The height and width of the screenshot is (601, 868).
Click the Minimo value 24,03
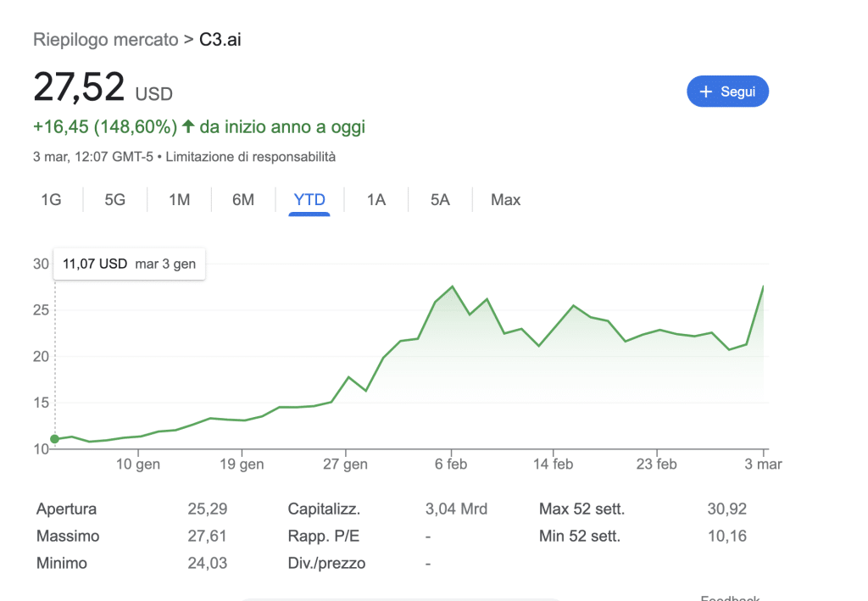(x=208, y=564)
